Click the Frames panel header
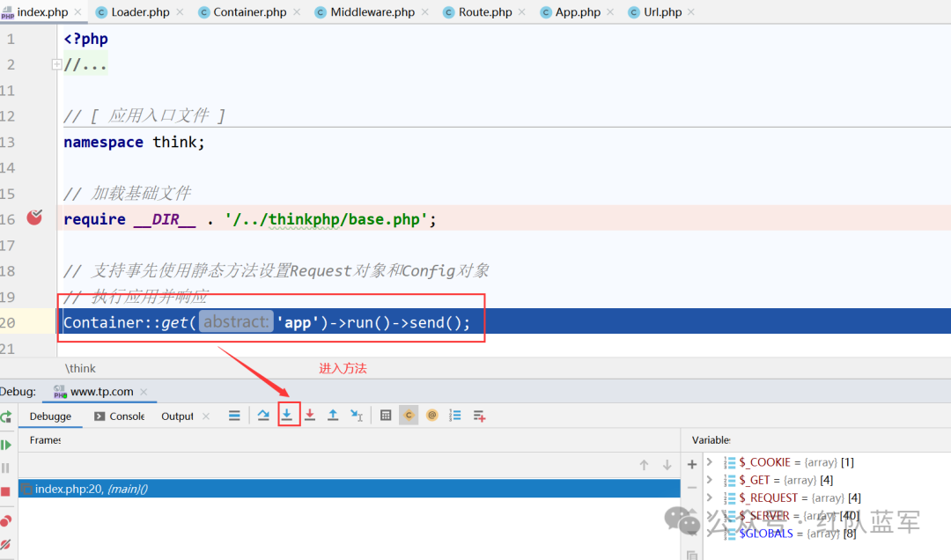951x560 pixels. click(46, 440)
